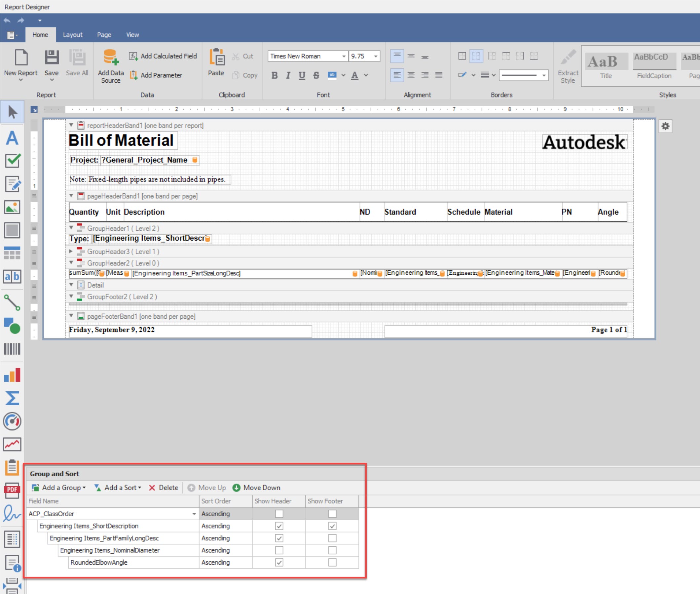Switch to the Layout ribbon tab

(73, 35)
